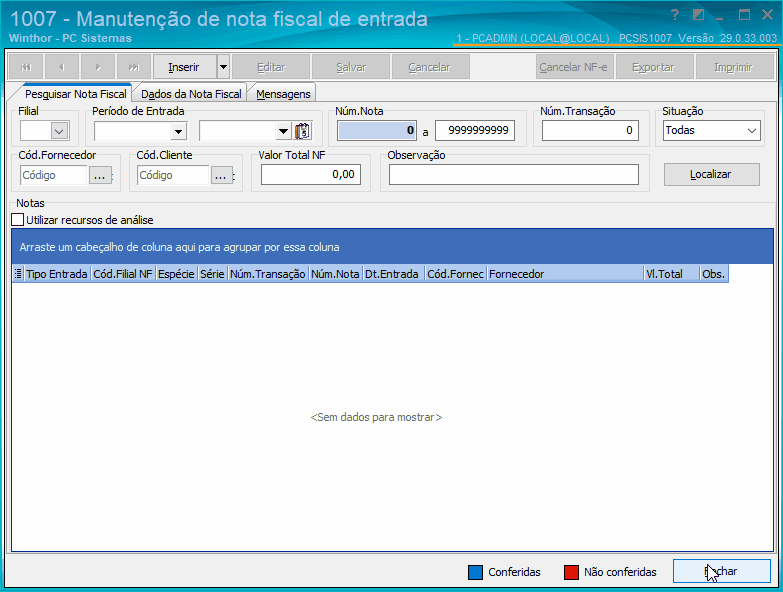The height and width of the screenshot is (592, 783).
Task: Open help question mark icon
Action: [x=675, y=15]
